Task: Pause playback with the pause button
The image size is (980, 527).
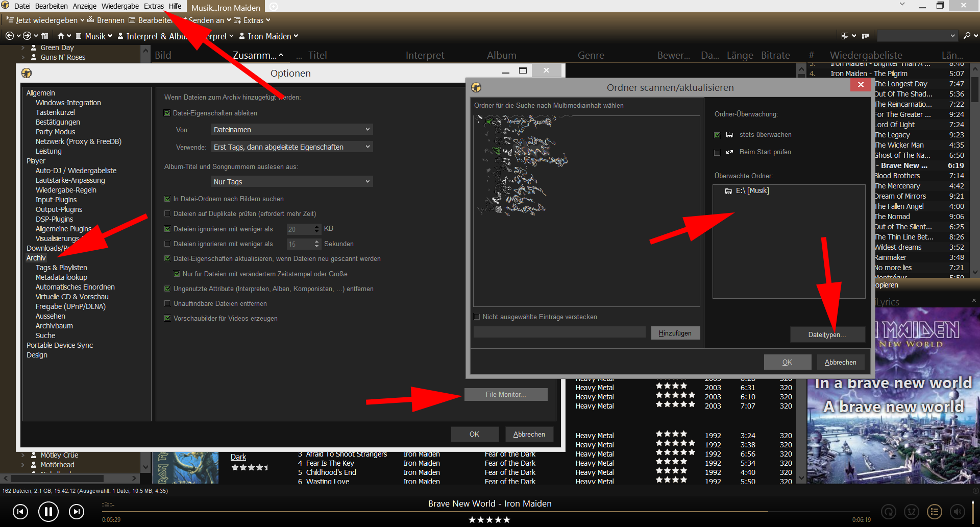Action: (x=48, y=511)
